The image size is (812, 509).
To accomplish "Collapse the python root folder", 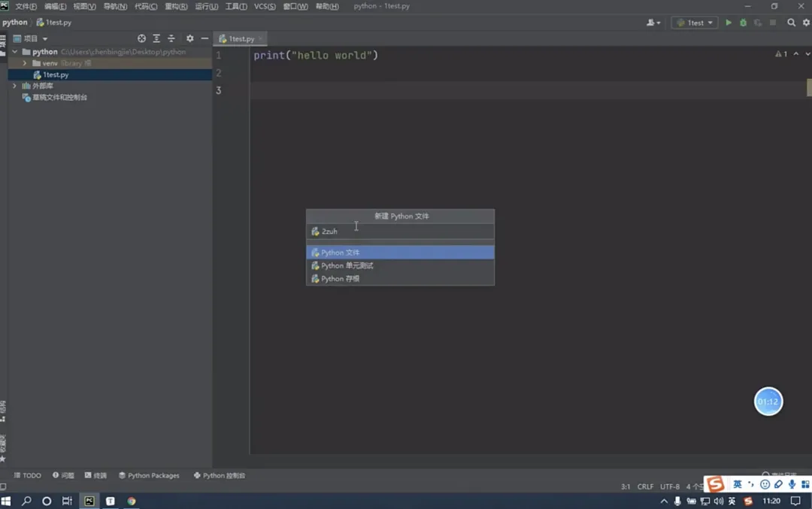I will tap(15, 52).
